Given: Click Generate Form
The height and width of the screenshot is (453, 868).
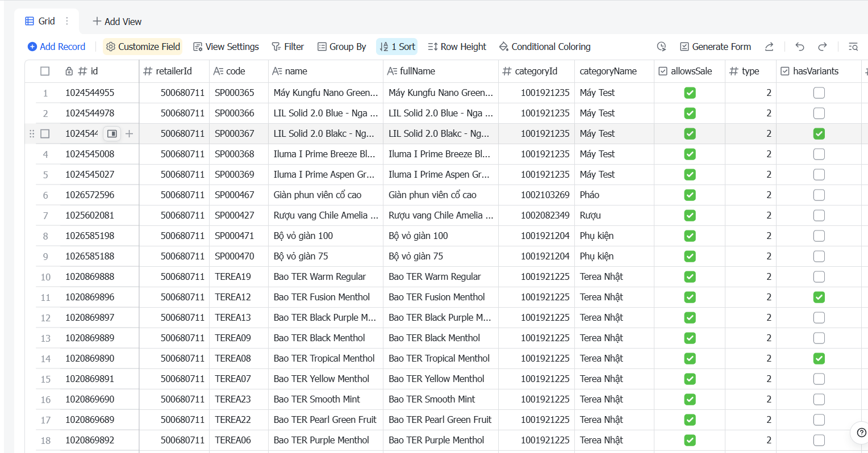Looking at the screenshot, I should (x=715, y=47).
